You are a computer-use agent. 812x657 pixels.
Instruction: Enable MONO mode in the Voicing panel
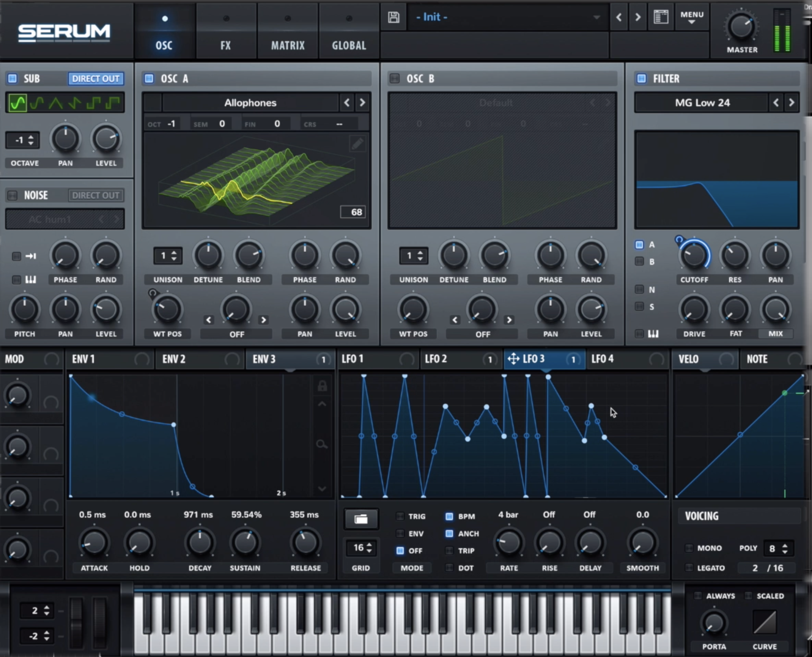(689, 548)
